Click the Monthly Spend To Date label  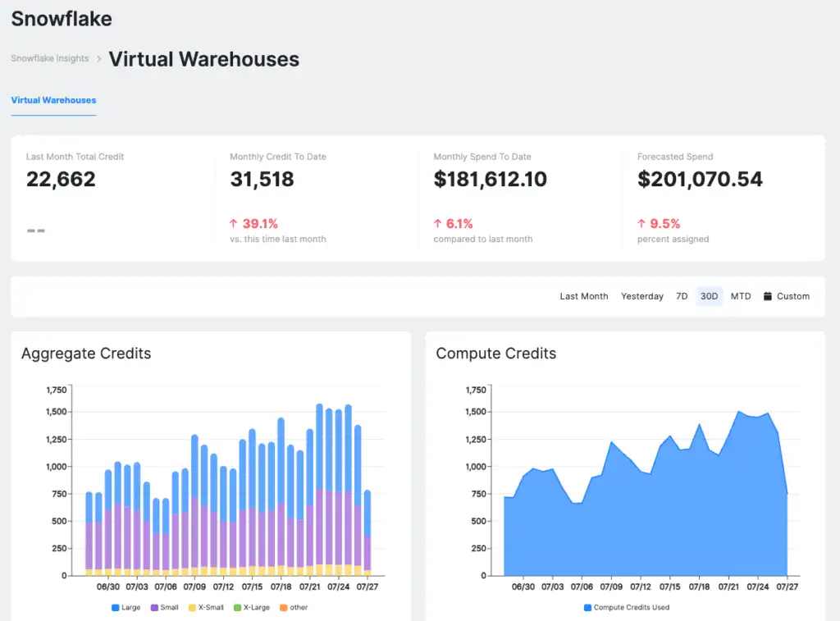482,157
